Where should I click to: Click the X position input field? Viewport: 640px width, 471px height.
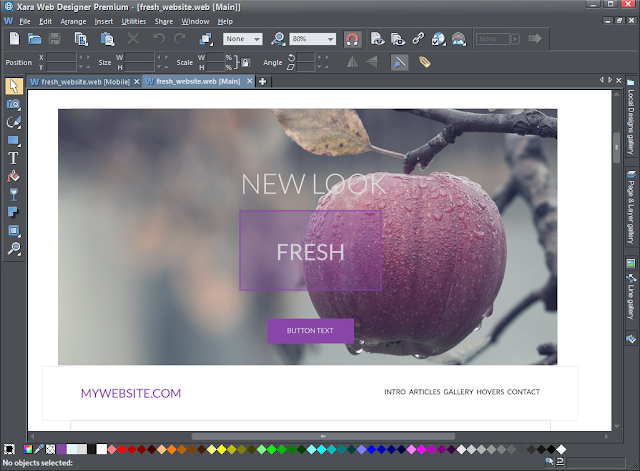coord(61,57)
